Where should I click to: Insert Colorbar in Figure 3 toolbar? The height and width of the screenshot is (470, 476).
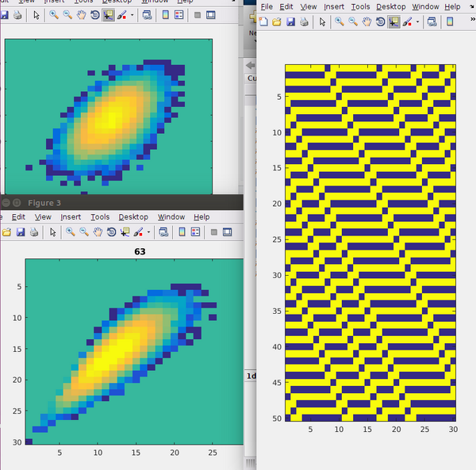click(x=182, y=232)
